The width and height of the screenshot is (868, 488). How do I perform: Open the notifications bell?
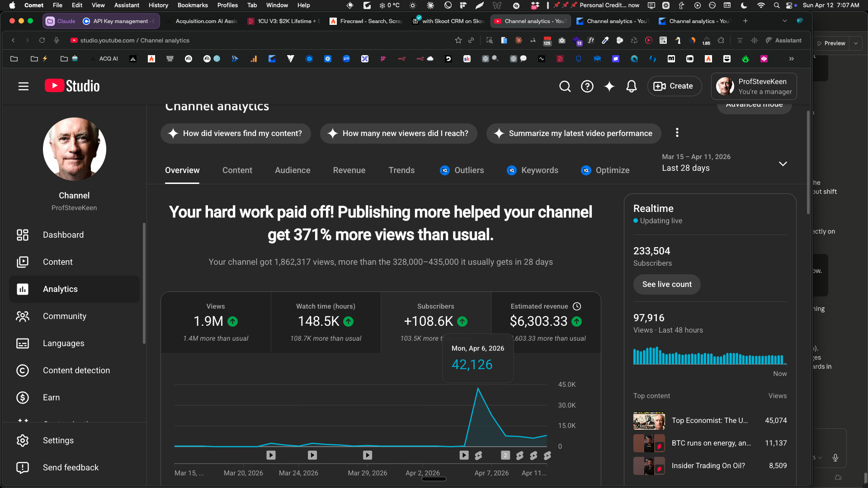[631, 86]
